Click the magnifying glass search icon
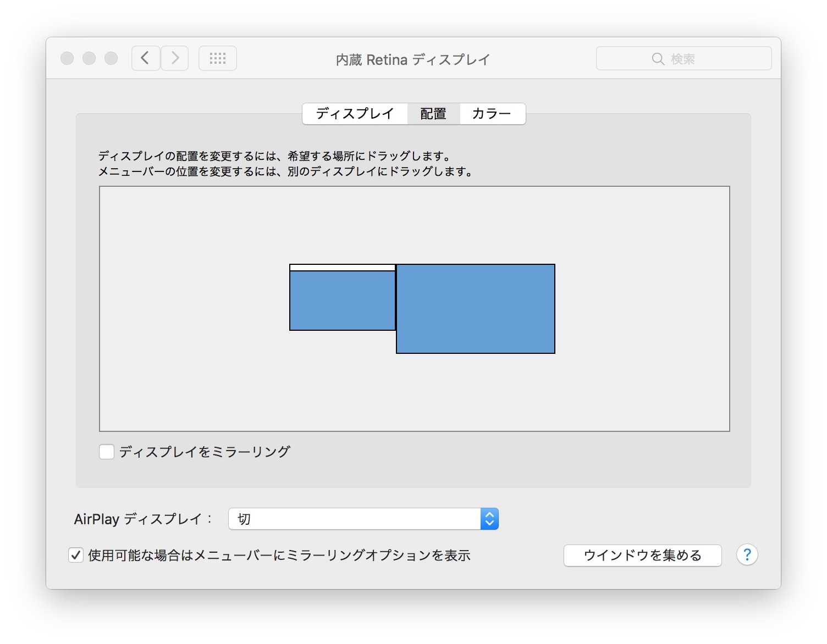Viewport: 827px width, 644px height. tap(658, 59)
